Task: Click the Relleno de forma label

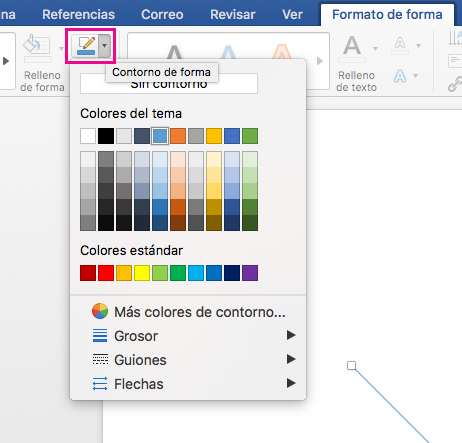Action: coord(42,81)
